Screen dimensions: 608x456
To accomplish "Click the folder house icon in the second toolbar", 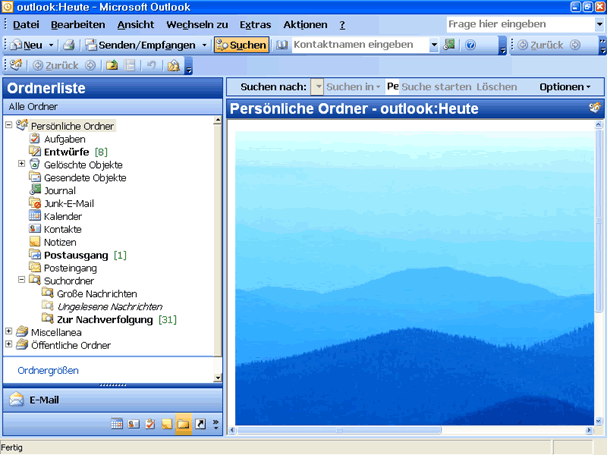I will (x=173, y=66).
